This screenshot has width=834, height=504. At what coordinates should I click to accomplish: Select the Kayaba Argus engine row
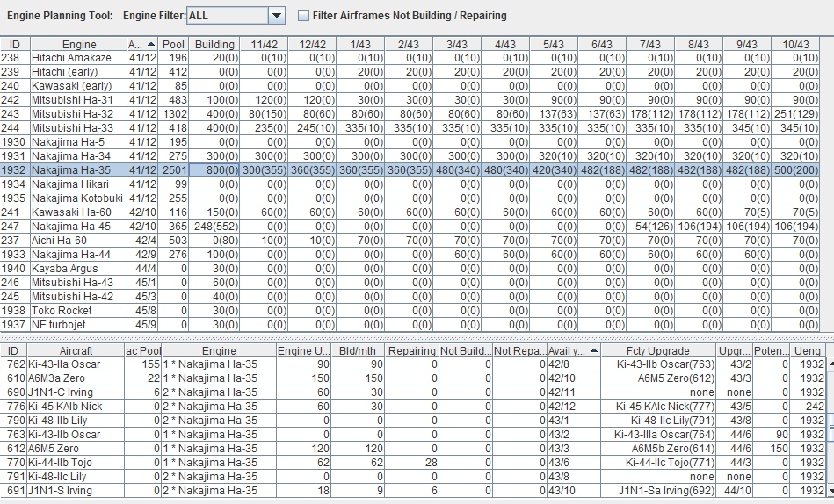[x=410, y=269]
